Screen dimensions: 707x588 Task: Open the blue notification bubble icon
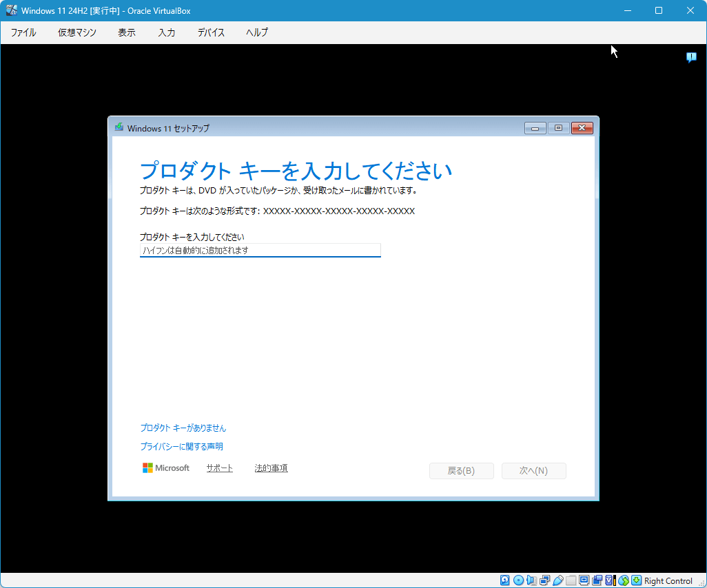(691, 57)
